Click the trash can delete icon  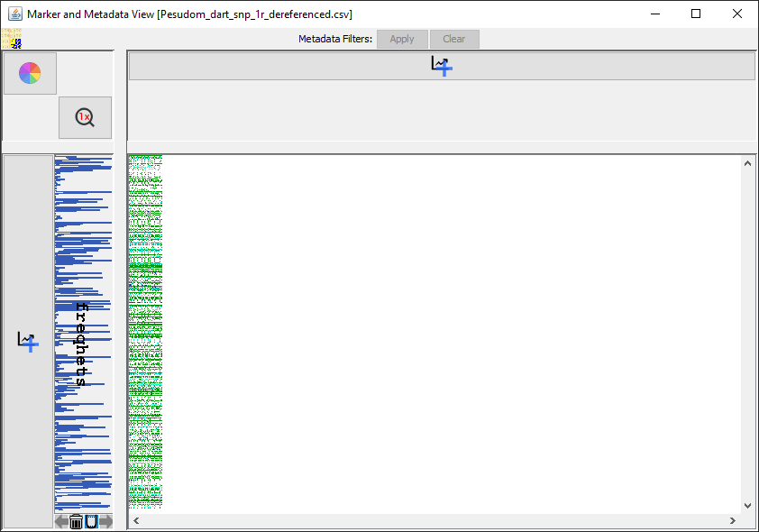point(76,521)
